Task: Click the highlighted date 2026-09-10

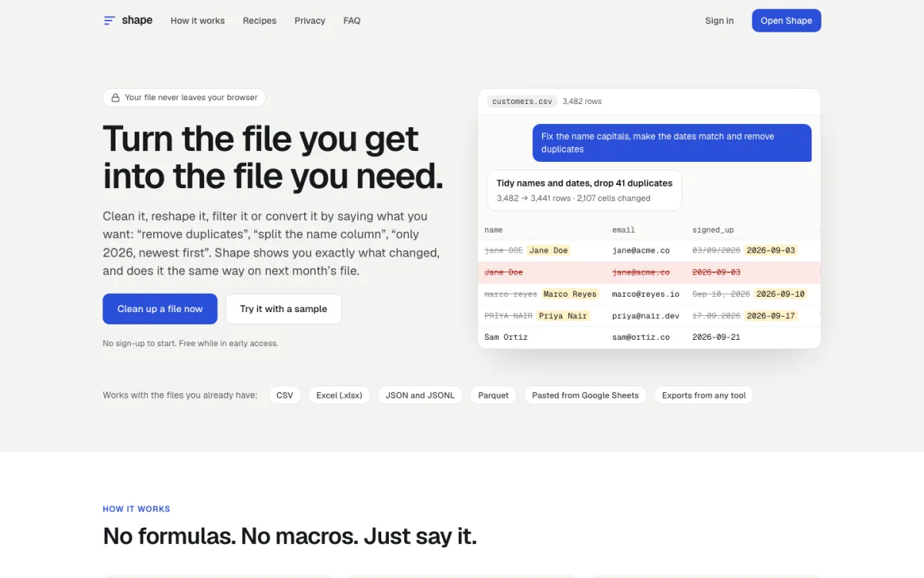Action: pyautogui.click(x=780, y=294)
